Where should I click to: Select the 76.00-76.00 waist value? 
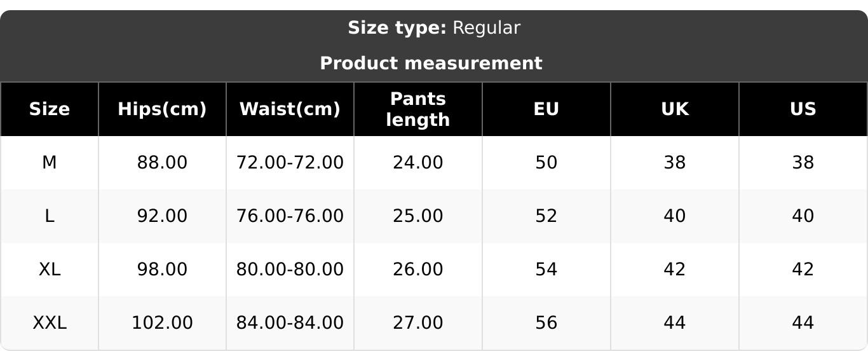tap(290, 216)
